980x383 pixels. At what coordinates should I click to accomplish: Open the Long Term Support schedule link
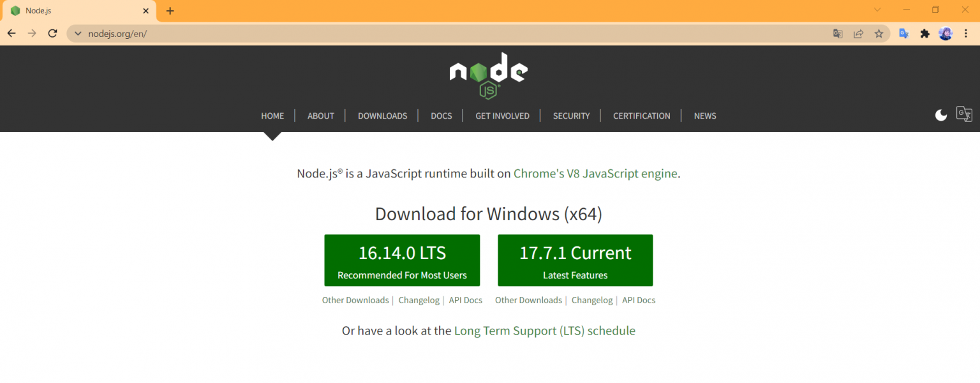coord(544,331)
